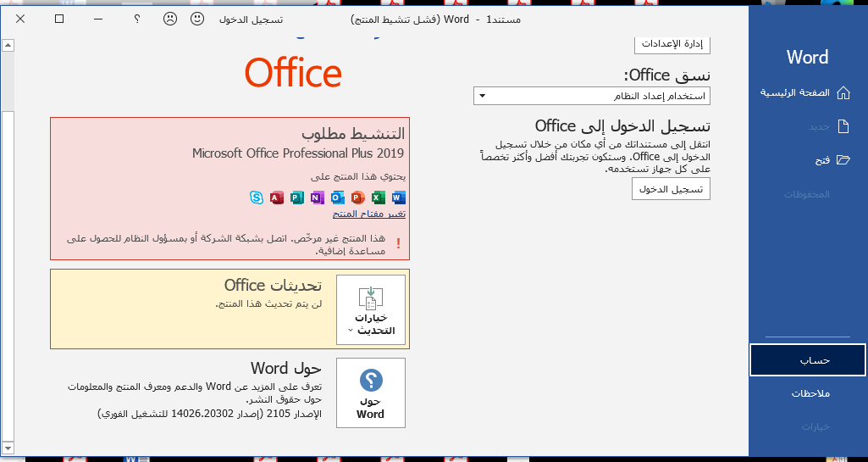Click the Word app icon in product list

(399, 198)
